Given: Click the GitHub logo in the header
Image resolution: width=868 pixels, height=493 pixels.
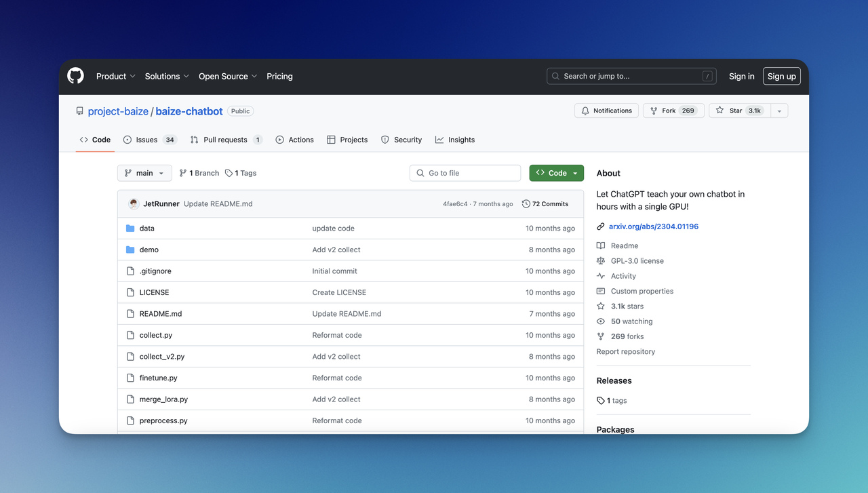Looking at the screenshot, I should pyautogui.click(x=75, y=76).
